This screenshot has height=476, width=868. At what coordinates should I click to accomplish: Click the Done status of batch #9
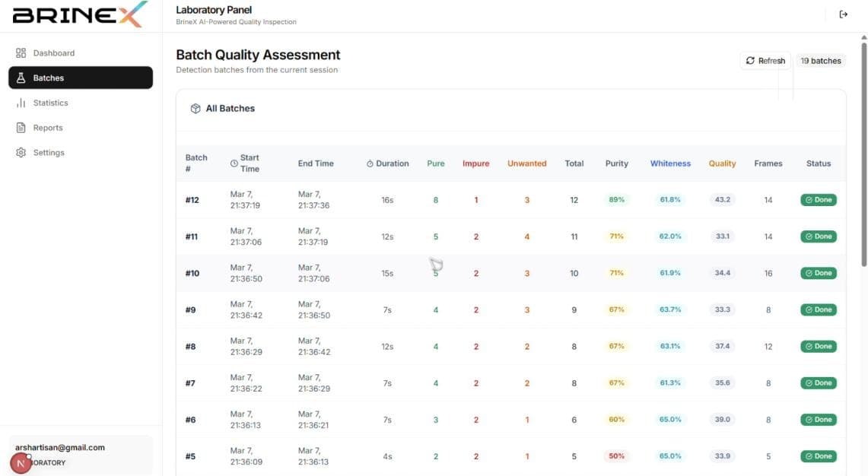(x=819, y=309)
